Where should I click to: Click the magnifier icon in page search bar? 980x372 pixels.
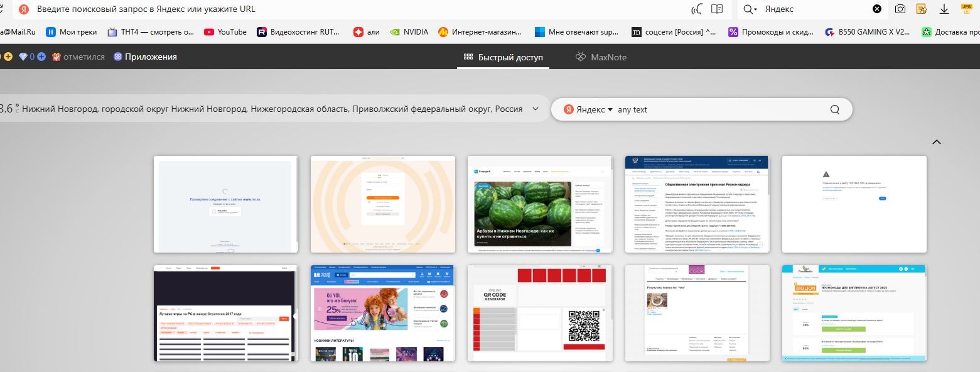[x=834, y=109]
